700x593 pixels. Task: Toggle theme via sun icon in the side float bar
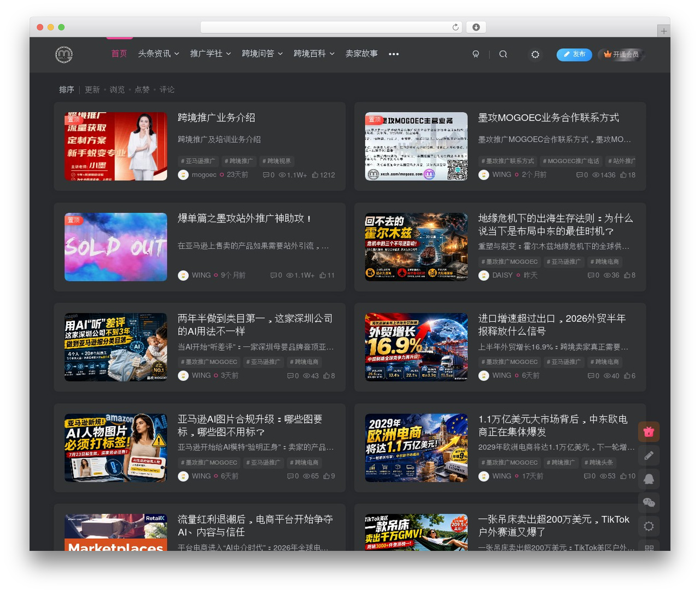(x=649, y=526)
